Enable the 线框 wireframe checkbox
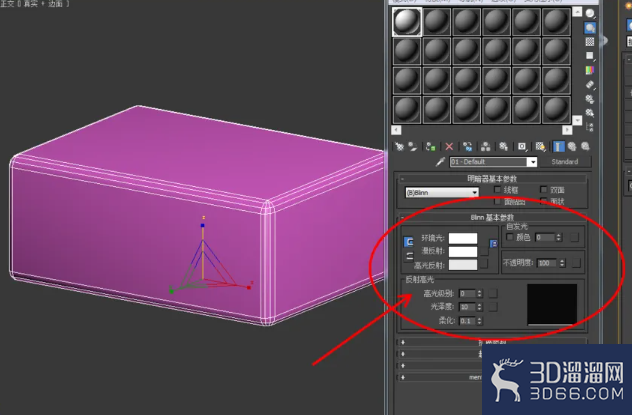The image size is (632, 415). pyautogui.click(x=497, y=189)
